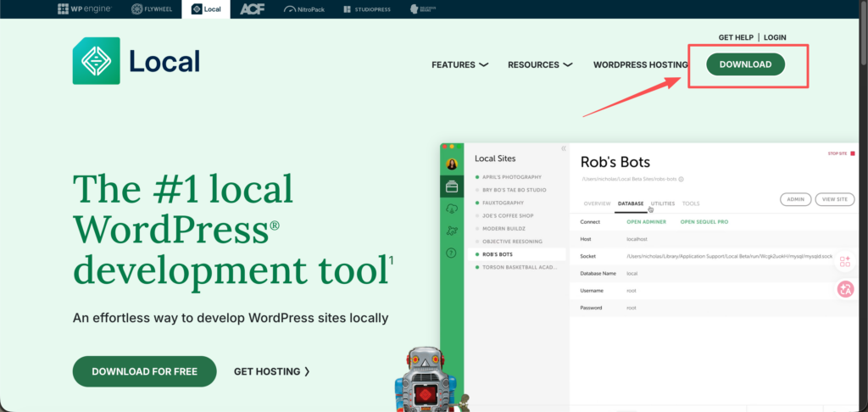The image size is (868, 412).
Task: Open the LOGIN link
Action: coord(775,37)
